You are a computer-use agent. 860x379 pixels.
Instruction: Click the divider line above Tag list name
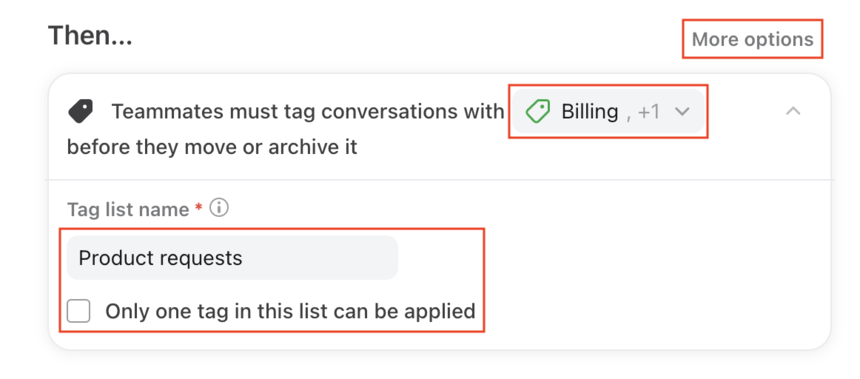coord(439,179)
